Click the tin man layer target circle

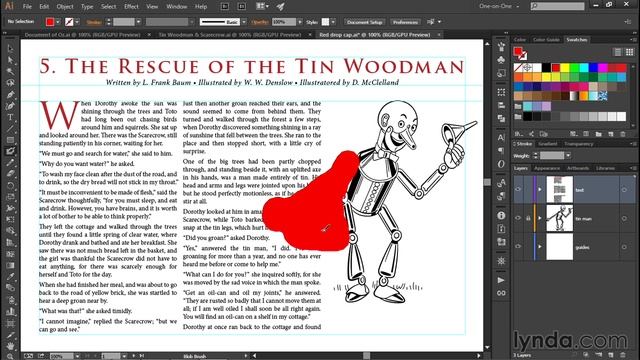coord(624,219)
